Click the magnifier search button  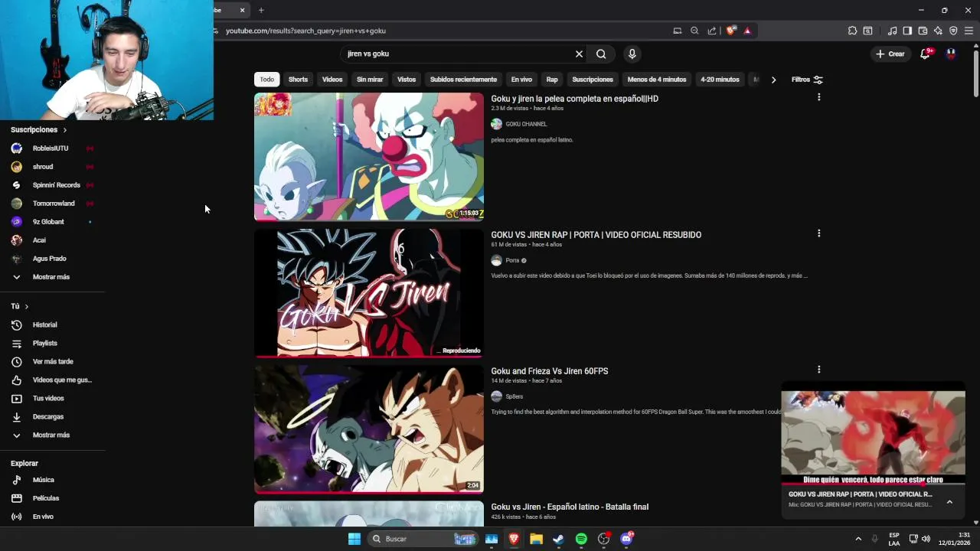601,54
